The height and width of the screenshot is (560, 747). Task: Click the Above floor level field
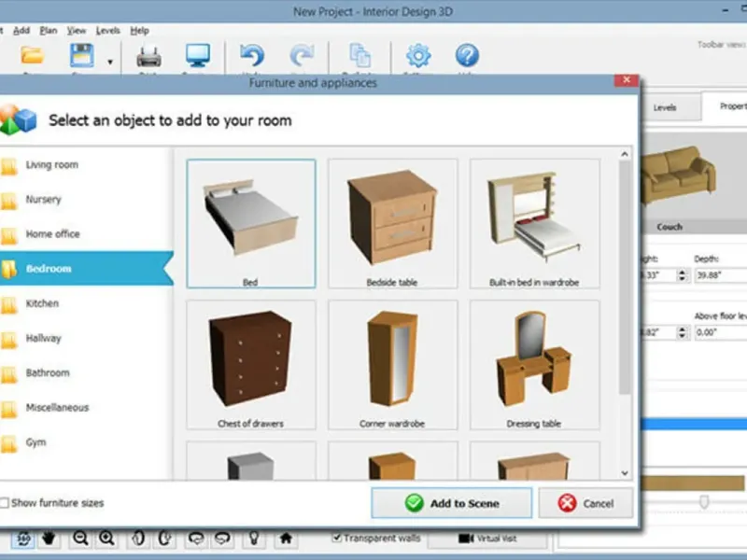tap(720, 332)
